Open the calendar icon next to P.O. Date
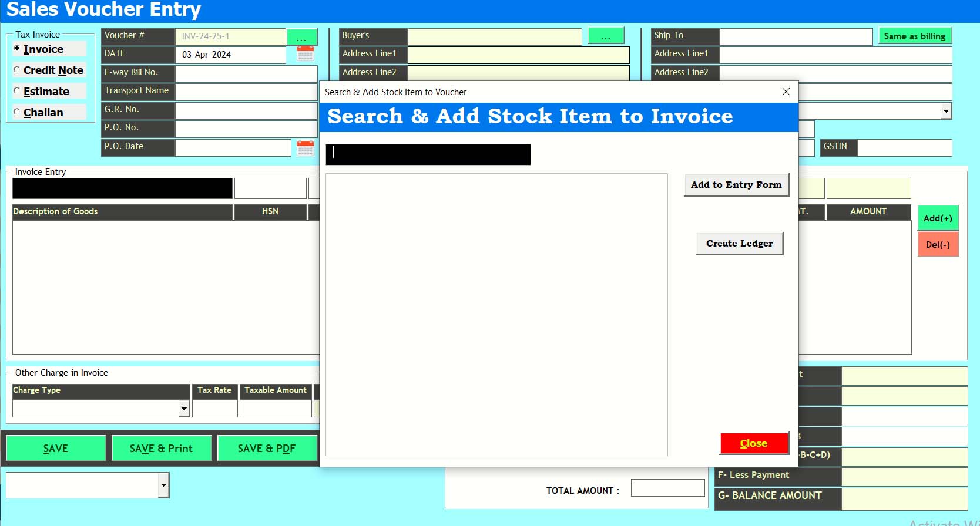Viewport: 980px width, 526px height. [x=305, y=147]
